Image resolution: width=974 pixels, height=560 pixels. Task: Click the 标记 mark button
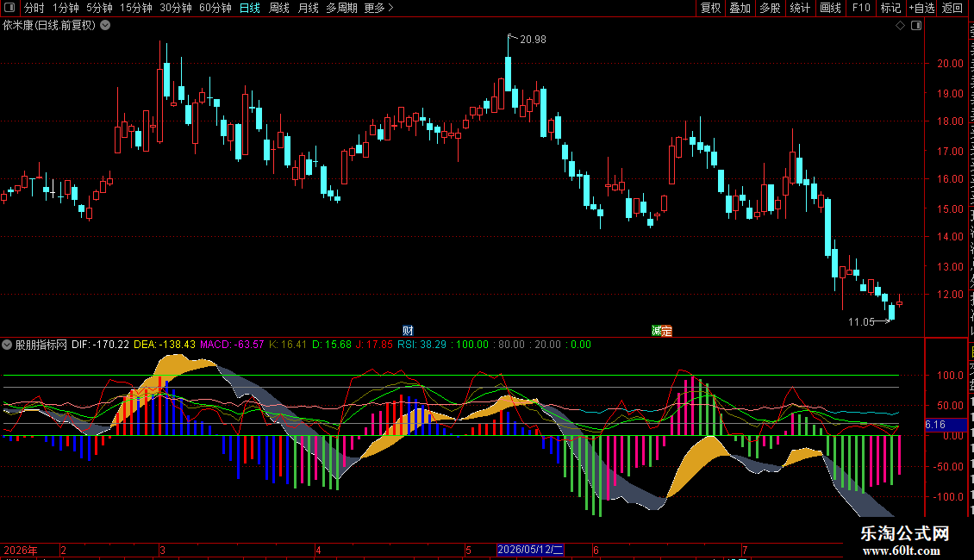890,8
